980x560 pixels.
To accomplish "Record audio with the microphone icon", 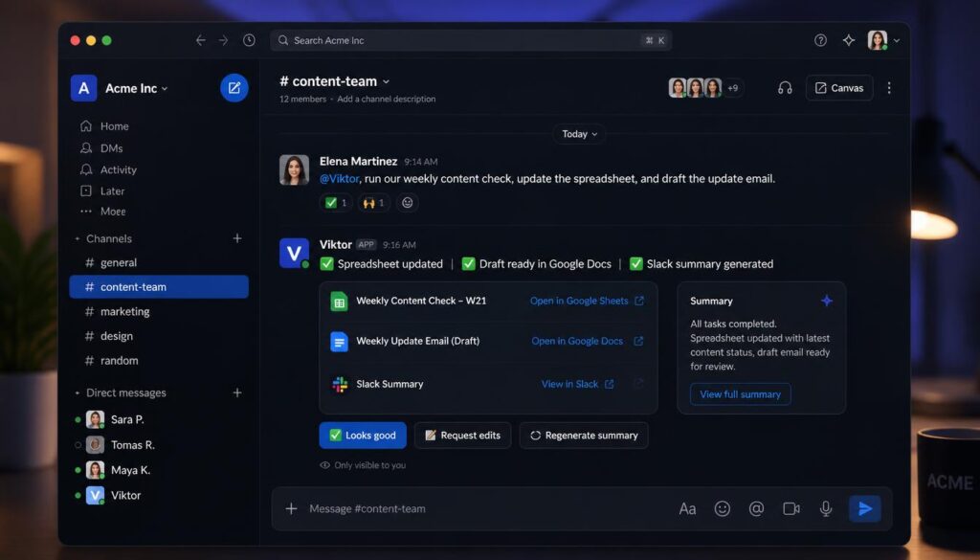I will [x=826, y=508].
